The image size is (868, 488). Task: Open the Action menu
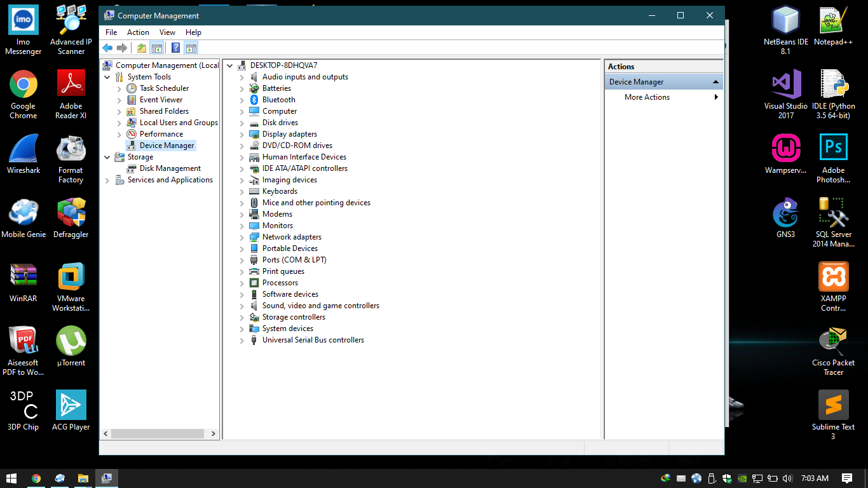coord(138,32)
